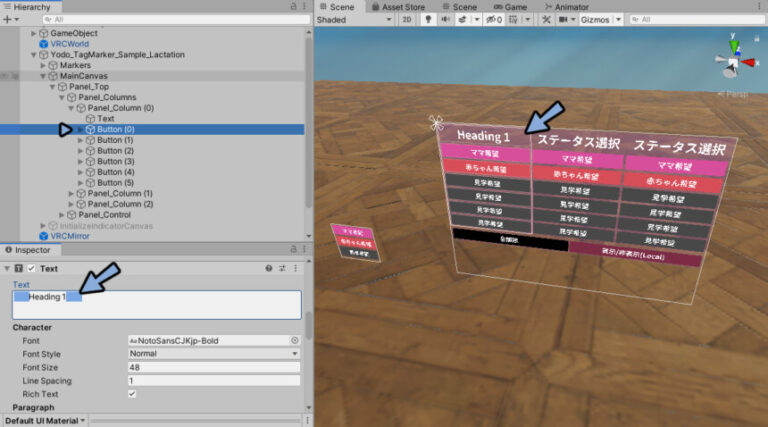This screenshot has width=768, height=427.
Task: Click the Font Size field
Action: click(214, 367)
